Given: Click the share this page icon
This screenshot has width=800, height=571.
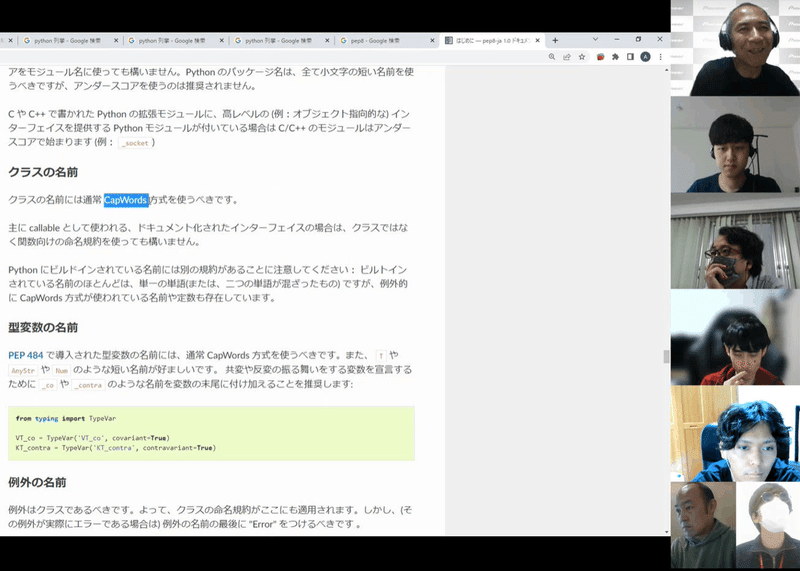Looking at the screenshot, I should [567, 57].
